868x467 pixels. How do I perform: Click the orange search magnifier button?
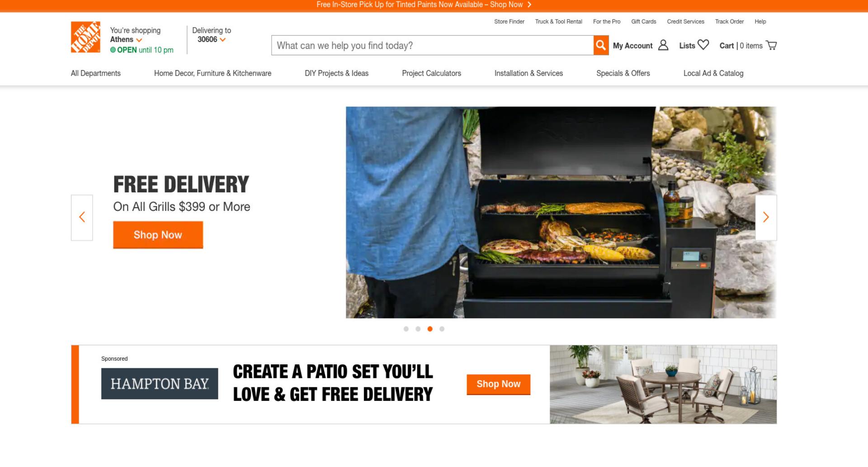pos(601,45)
